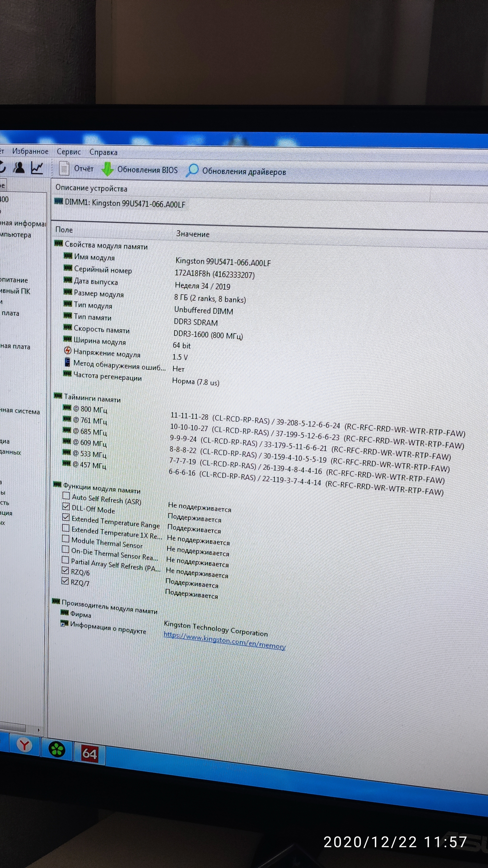This screenshot has height=868, width=488.
Task: Toggle Auto Self Refresh (ASR) checkbox
Action: click(x=66, y=496)
